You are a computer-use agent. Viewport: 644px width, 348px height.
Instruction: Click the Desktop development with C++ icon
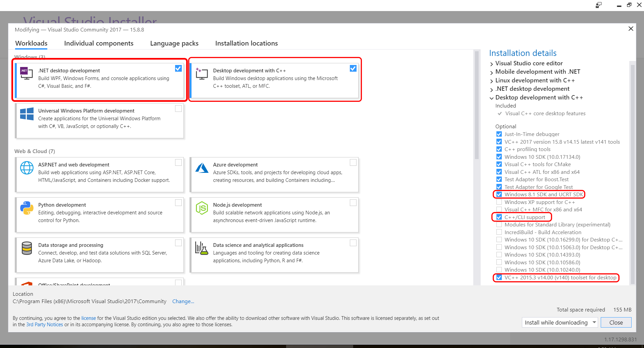click(201, 73)
